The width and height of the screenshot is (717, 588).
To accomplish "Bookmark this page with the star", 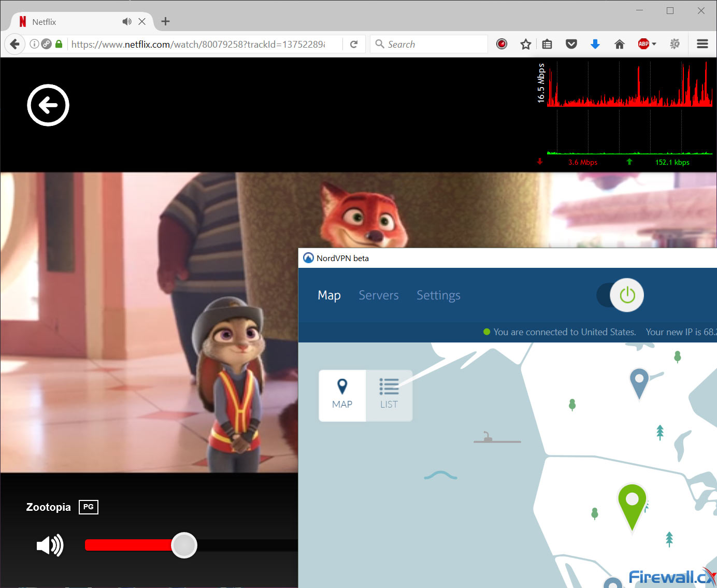I will [526, 44].
